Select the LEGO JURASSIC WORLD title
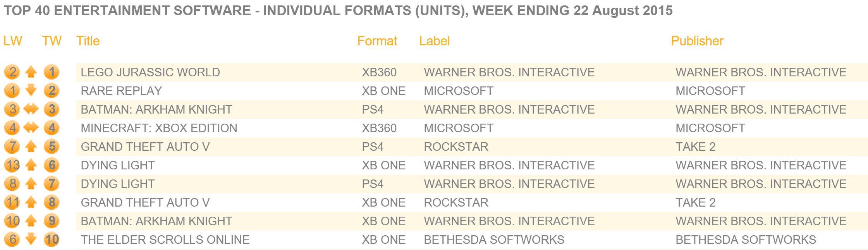The image size is (868, 250). pyautogui.click(x=150, y=72)
